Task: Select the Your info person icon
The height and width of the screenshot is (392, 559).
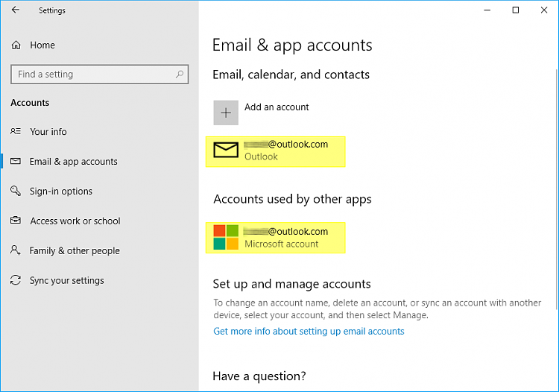Action: pyautogui.click(x=16, y=131)
